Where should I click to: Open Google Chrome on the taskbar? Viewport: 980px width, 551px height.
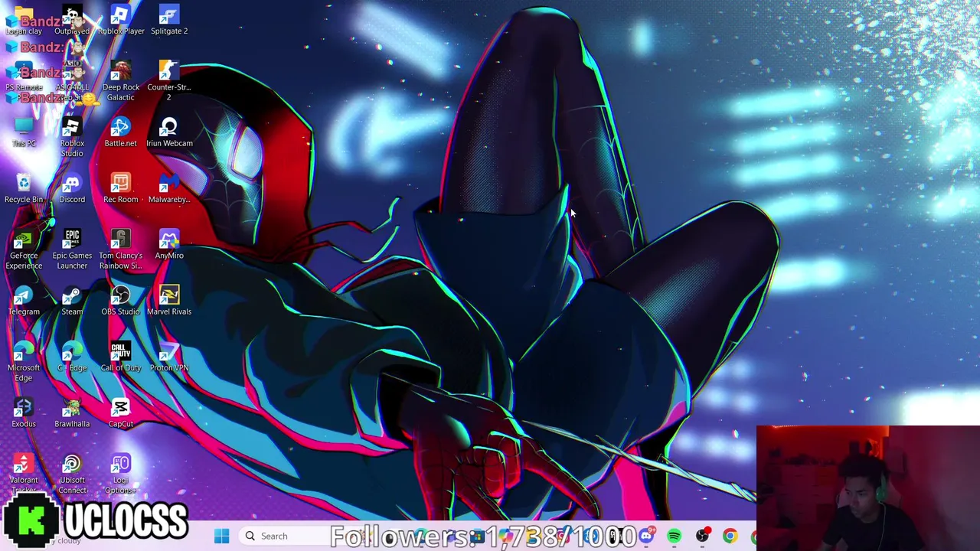[730, 536]
